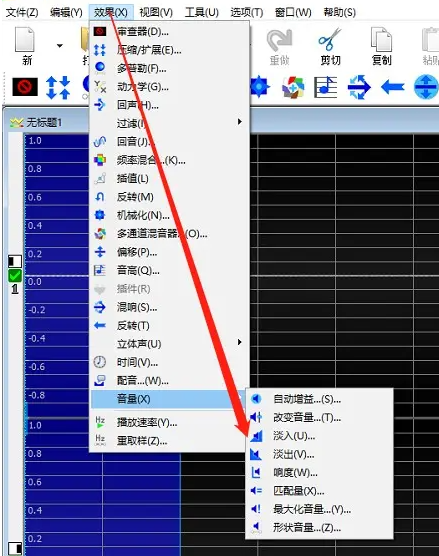Select 音高(Q)... menu entry
This screenshot has width=439, height=556.
[170, 271]
